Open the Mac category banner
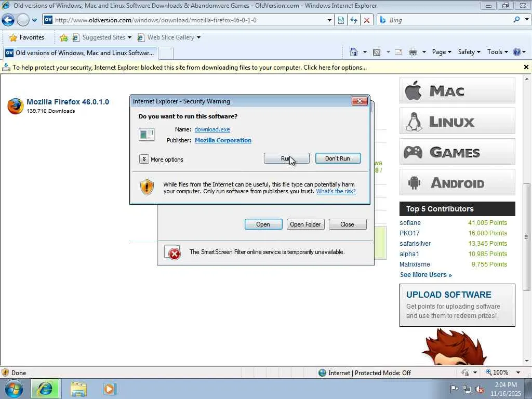This screenshot has height=399, width=532. [457, 90]
